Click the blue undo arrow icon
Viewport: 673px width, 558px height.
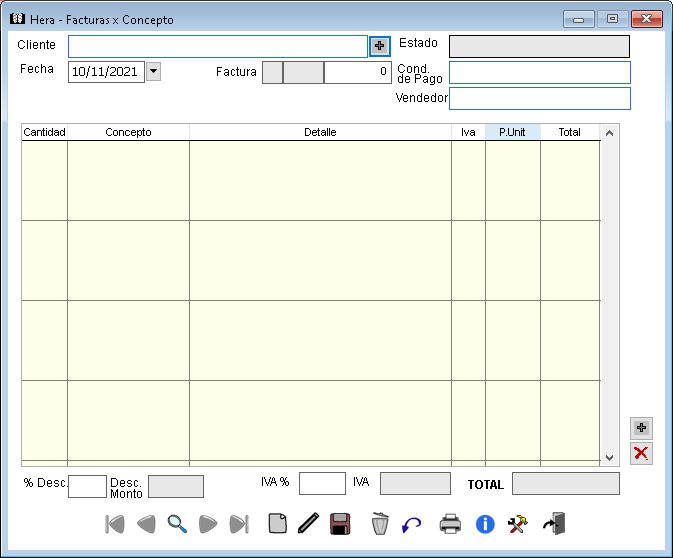[411, 523]
